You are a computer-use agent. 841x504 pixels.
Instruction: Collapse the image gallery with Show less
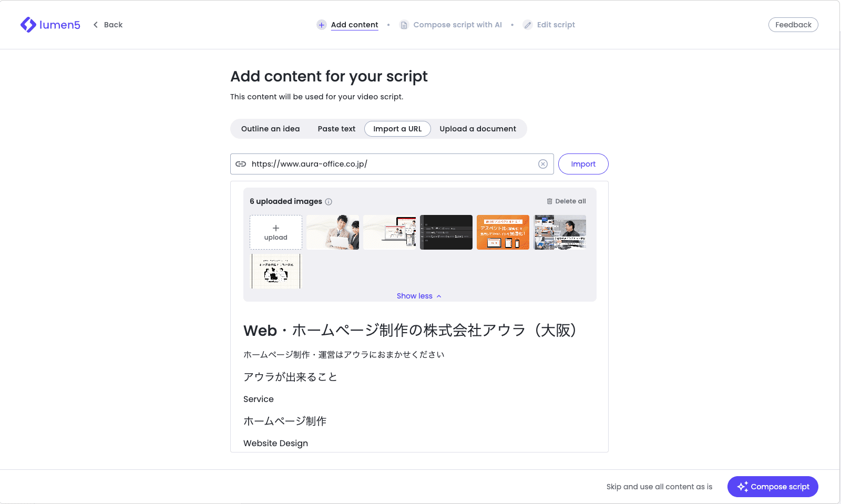pos(419,296)
